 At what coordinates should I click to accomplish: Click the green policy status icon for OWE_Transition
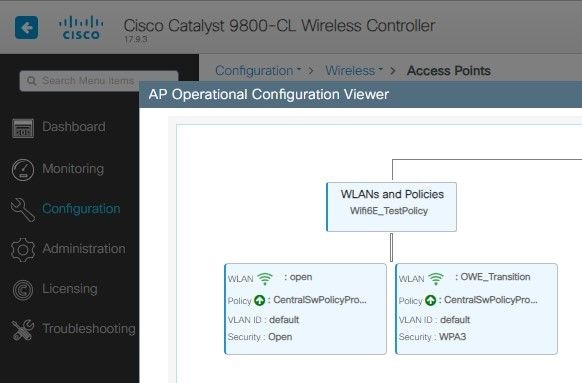tap(431, 300)
